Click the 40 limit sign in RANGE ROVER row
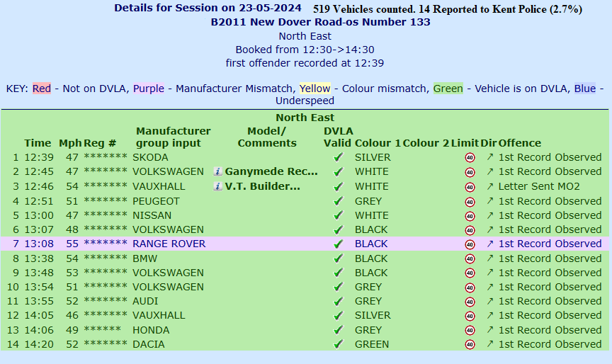This screenshot has width=612, height=364. (470, 244)
